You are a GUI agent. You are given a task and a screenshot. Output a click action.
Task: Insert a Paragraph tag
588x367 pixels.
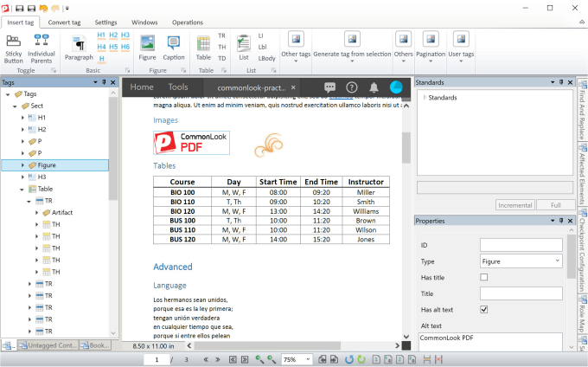click(79, 48)
